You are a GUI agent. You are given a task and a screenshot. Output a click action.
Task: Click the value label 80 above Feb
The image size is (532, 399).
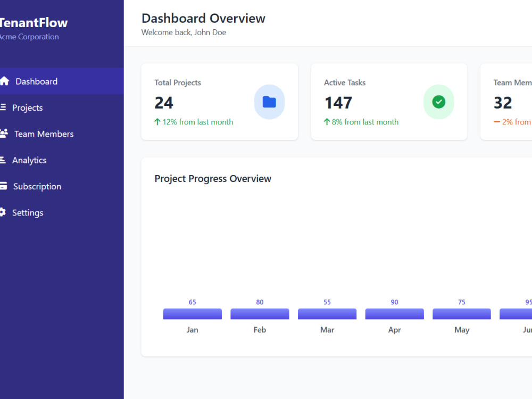(260, 302)
